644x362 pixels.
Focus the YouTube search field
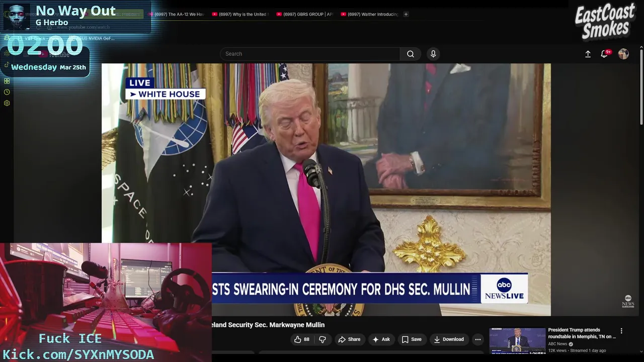point(310,54)
